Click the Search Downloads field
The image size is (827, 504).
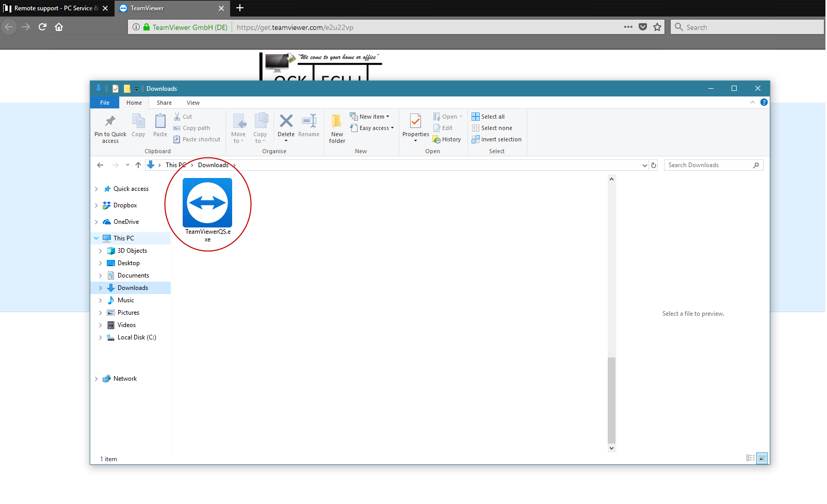[x=713, y=165]
